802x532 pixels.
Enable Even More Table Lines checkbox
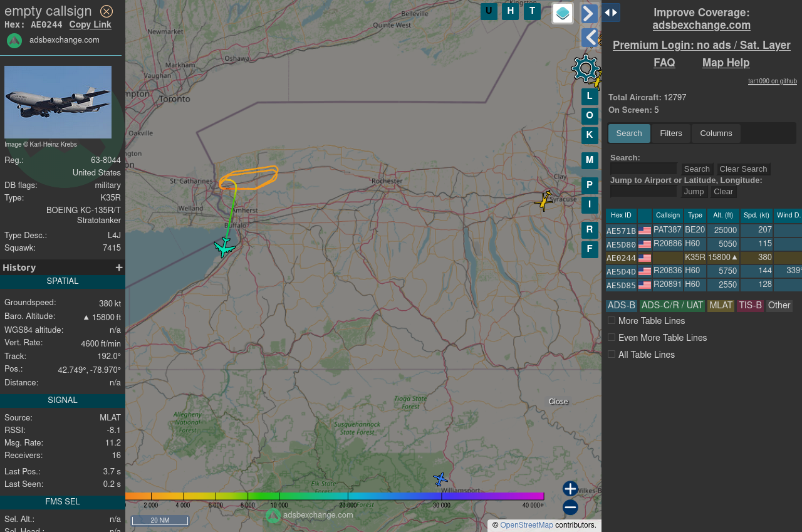click(612, 337)
